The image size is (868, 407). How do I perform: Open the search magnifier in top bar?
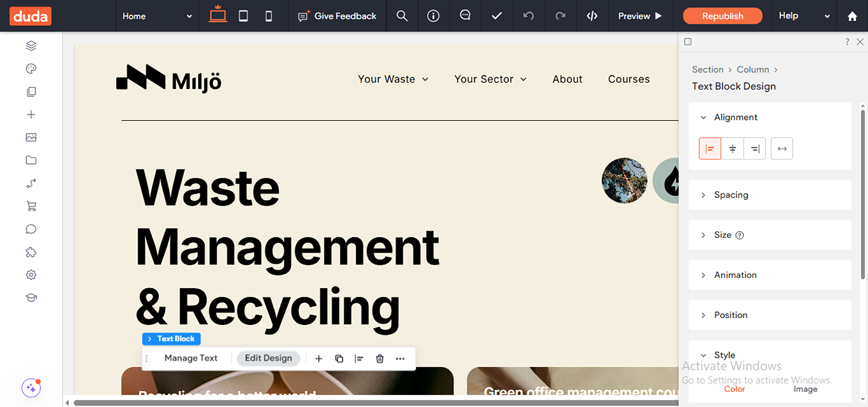click(x=402, y=16)
